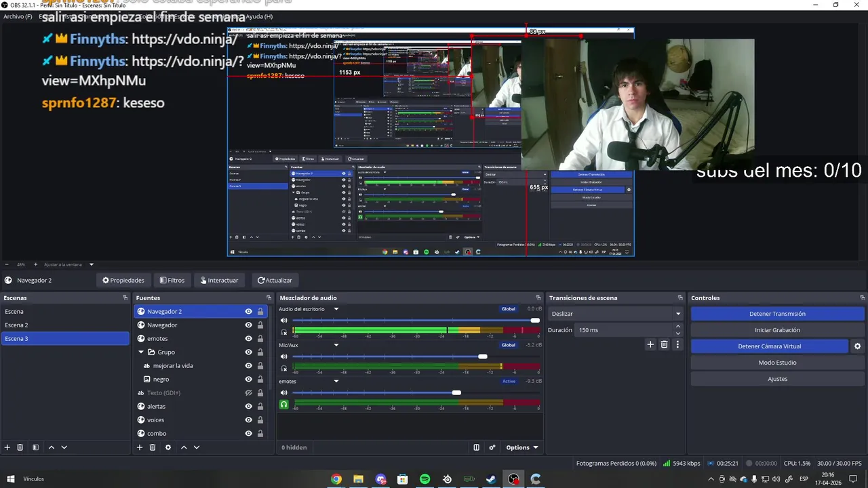Add a new scene with plus icon
This screenshot has width=868, height=488.
point(7,447)
